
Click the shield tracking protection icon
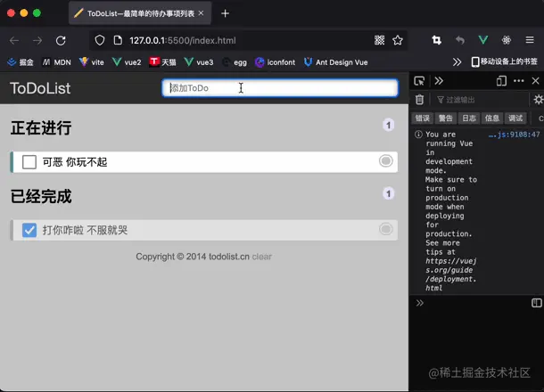[x=100, y=41]
